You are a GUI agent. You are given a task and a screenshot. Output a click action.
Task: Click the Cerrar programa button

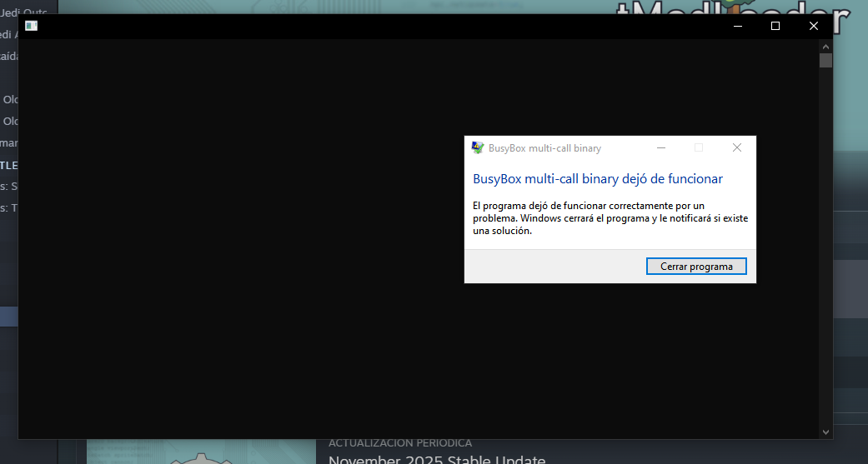point(696,266)
